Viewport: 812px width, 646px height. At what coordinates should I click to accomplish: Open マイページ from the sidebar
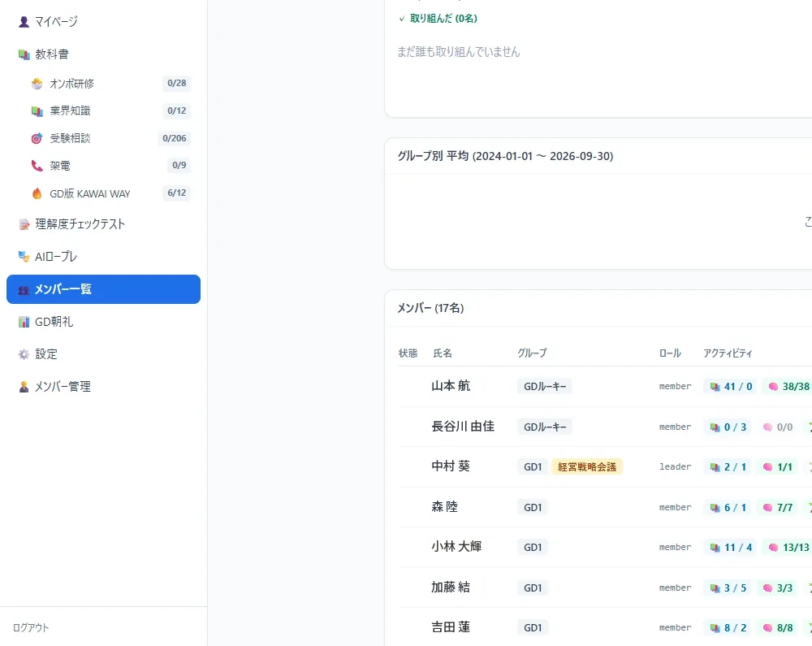click(x=103, y=22)
